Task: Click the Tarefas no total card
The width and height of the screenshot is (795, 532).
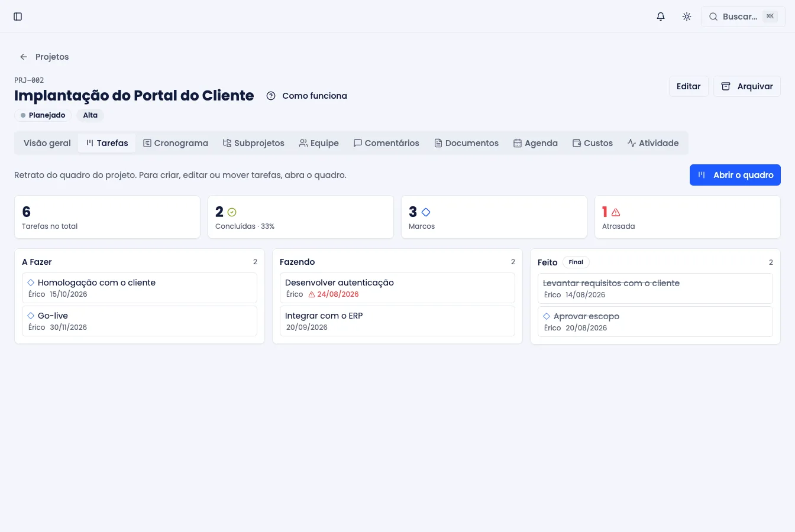Action: pyautogui.click(x=107, y=217)
